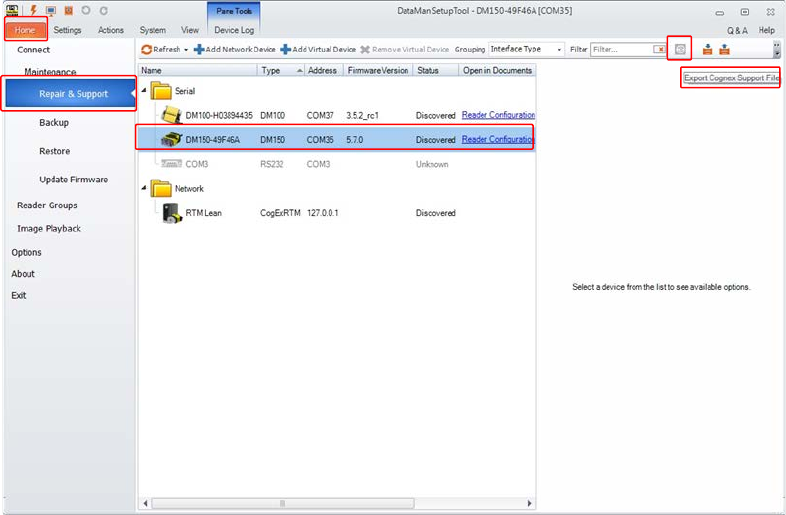Open the Help menu

tap(766, 30)
